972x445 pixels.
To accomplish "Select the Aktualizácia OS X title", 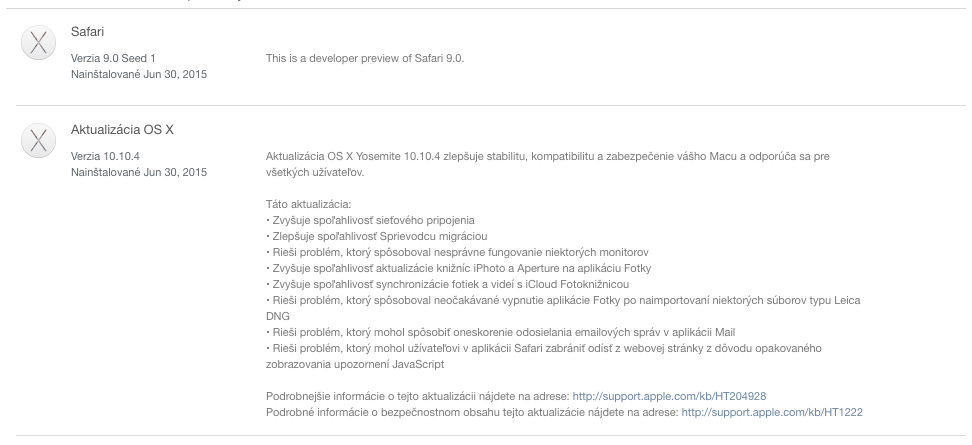I will point(115,130).
